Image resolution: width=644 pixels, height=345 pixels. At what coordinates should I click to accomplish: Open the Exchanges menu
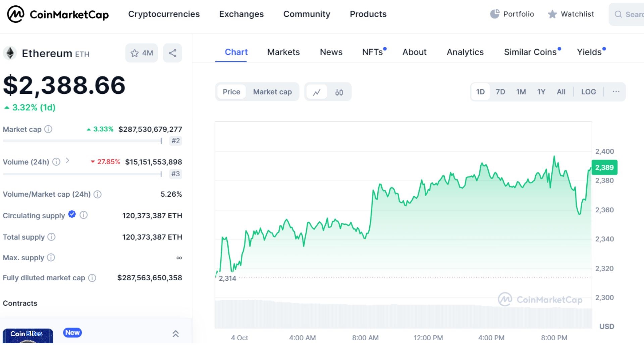click(241, 14)
